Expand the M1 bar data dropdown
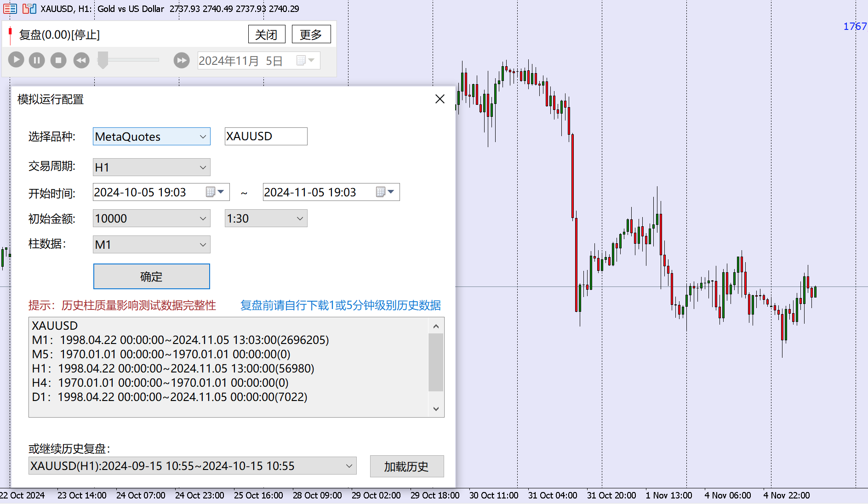 pos(203,245)
